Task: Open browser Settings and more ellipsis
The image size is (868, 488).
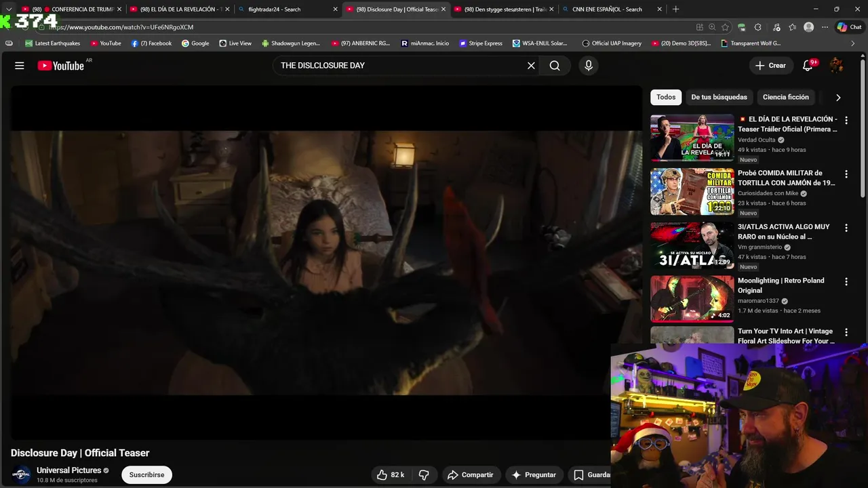Action: [825, 27]
